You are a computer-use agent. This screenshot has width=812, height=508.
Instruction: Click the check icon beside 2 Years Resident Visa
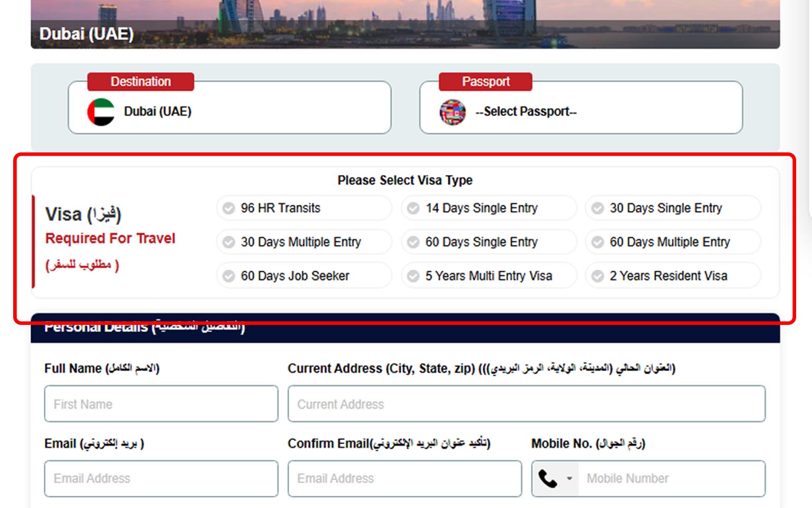click(x=598, y=276)
